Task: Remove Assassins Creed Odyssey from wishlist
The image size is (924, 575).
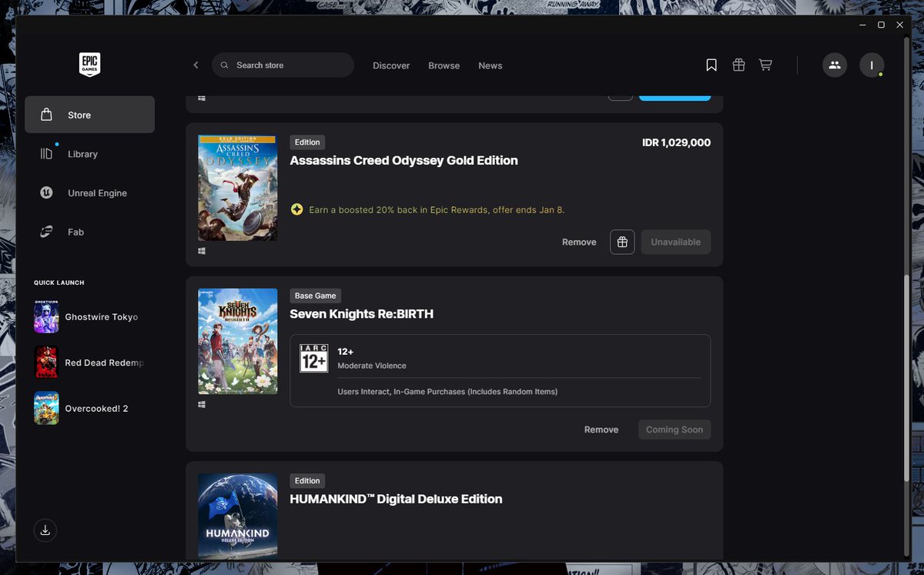Action: [x=579, y=242]
